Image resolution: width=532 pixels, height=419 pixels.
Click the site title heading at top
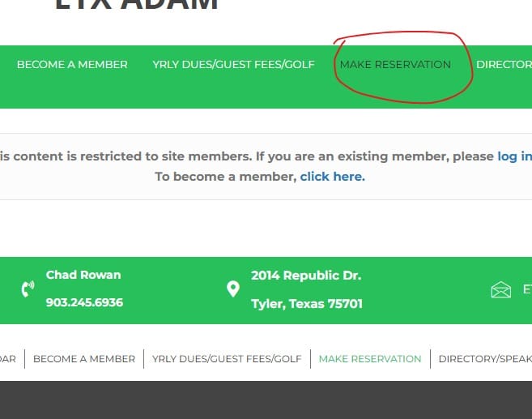[x=136, y=5]
